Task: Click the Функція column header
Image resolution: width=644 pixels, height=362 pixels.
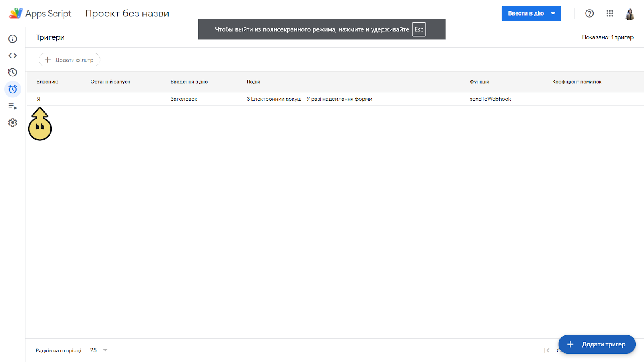Action: tap(479, 82)
